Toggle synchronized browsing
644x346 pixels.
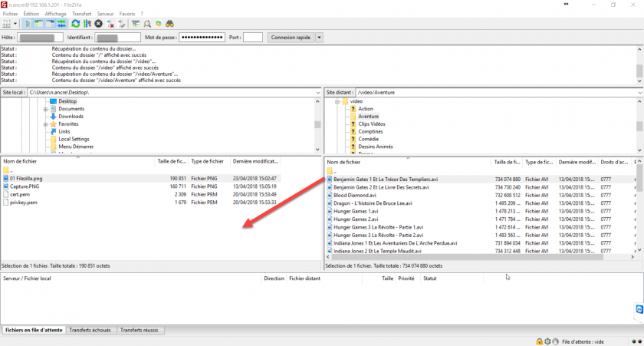click(x=159, y=24)
